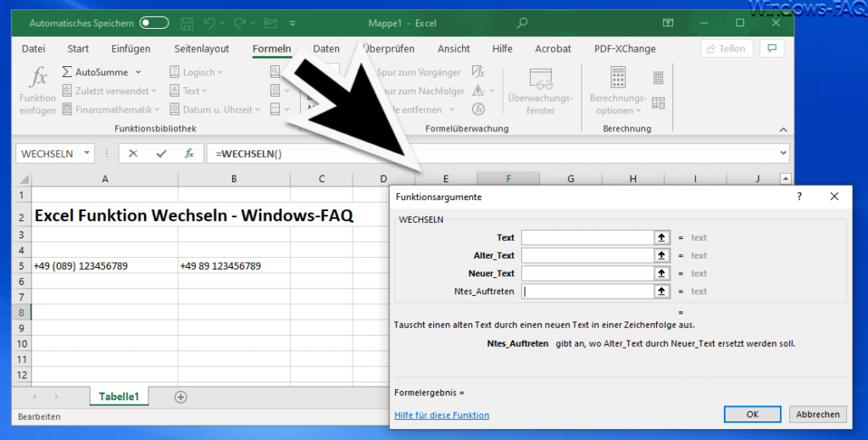Click the math functions book icon
The height and width of the screenshot is (440, 868).
[x=275, y=90]
